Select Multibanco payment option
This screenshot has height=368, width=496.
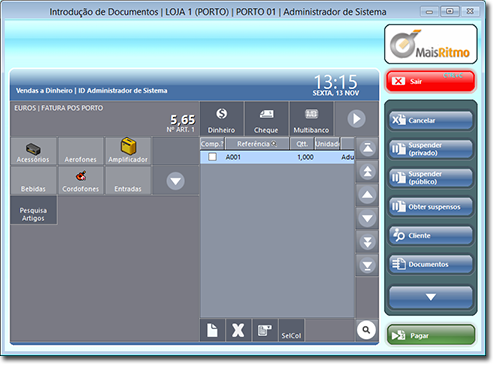pos(311,119)
